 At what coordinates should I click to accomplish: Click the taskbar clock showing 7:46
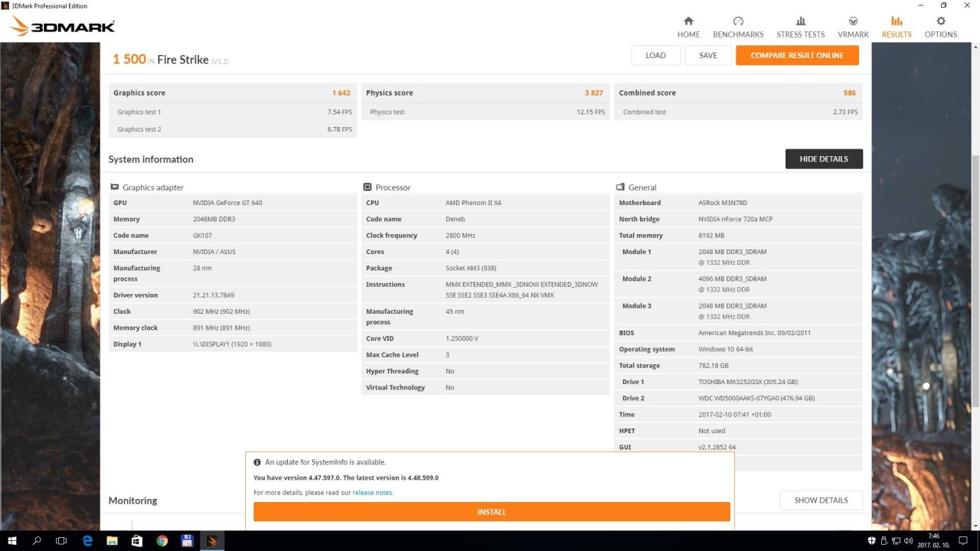(x=933, y=540)
